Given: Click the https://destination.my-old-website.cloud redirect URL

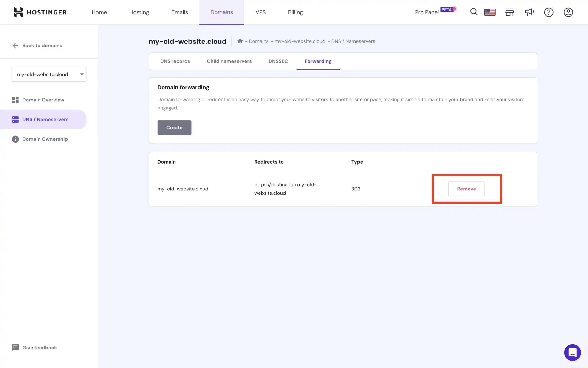Looking at the screenshot, I should (285, 189).
